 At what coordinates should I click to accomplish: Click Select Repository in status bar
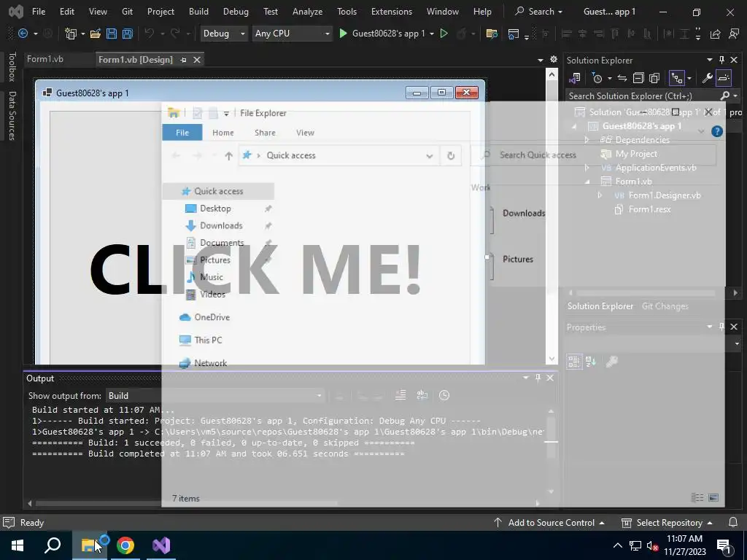(667, 522)
